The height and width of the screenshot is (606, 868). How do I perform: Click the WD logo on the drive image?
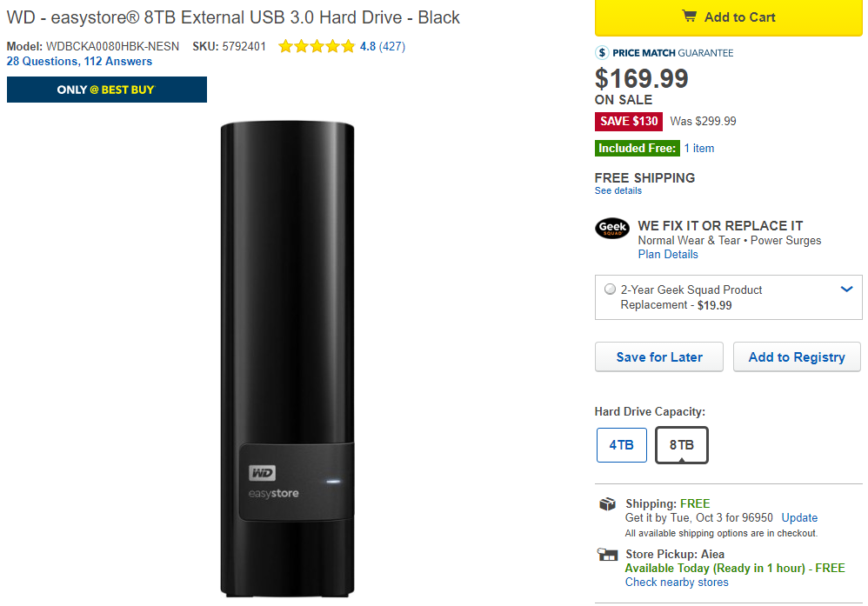(x=263, y=473)
